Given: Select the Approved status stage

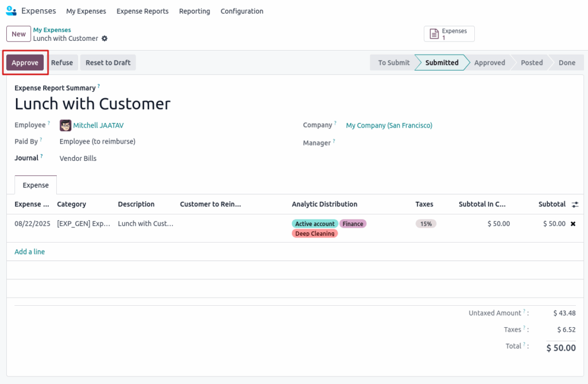Looking at the screenshot, I should pos(489,63).
